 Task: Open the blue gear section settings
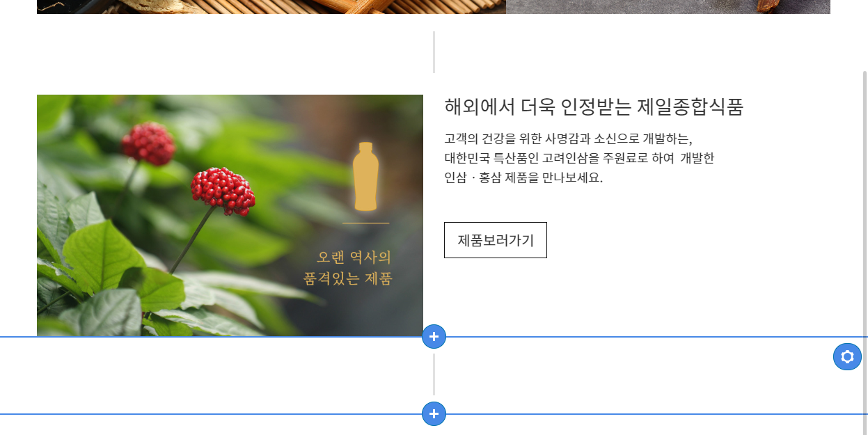tap(847, 357)
